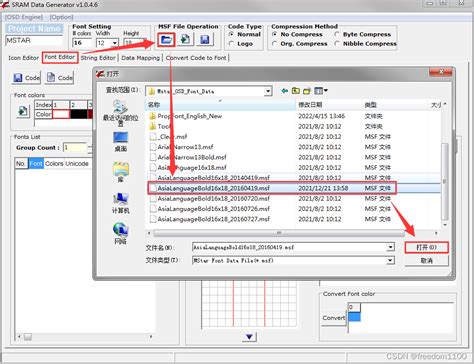Open Computer location in dialog sidebar
Image resolution: width=474 pixels, height=364 pixels.
(120, 203)
